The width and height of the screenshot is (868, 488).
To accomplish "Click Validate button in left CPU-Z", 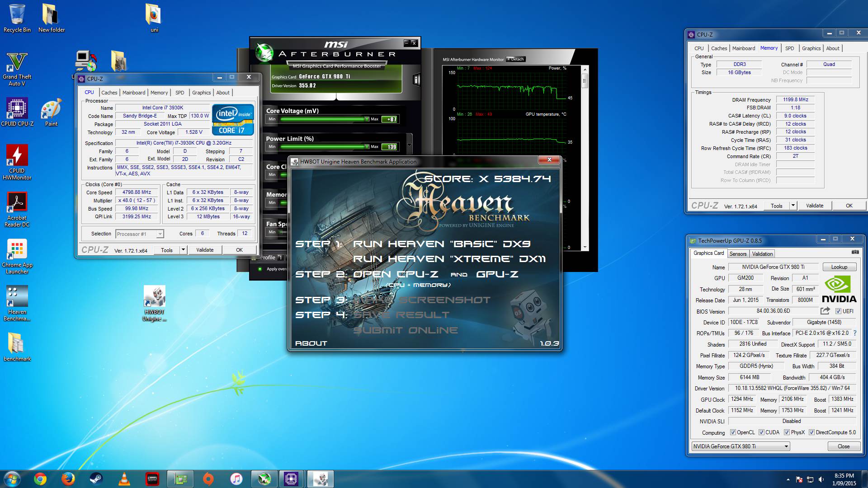I will pos(205,250).
